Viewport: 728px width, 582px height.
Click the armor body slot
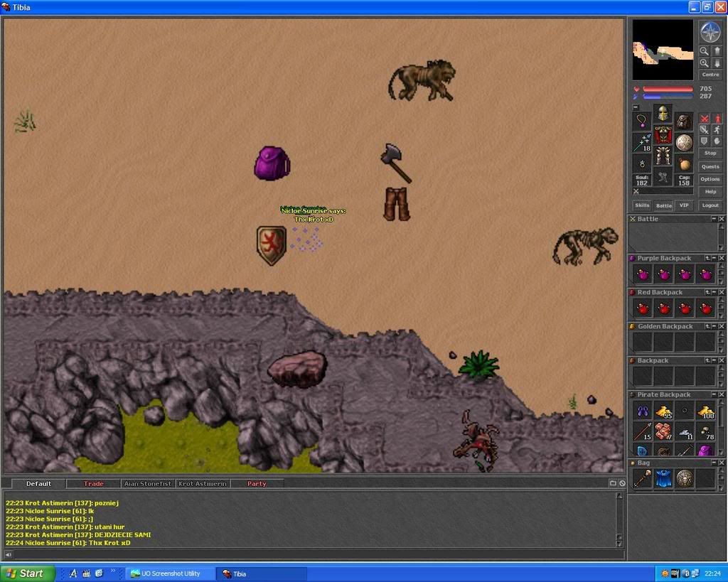[663, 135]
